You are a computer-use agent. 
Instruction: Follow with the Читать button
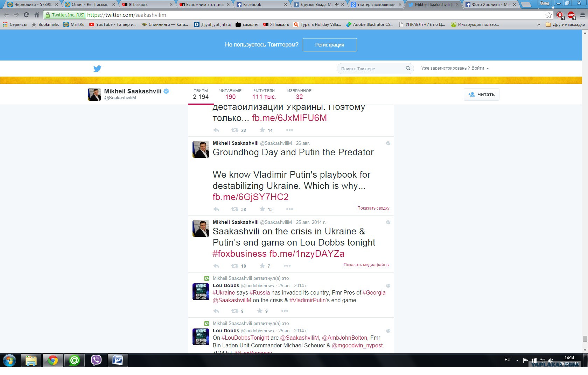[x=482, y=94]
